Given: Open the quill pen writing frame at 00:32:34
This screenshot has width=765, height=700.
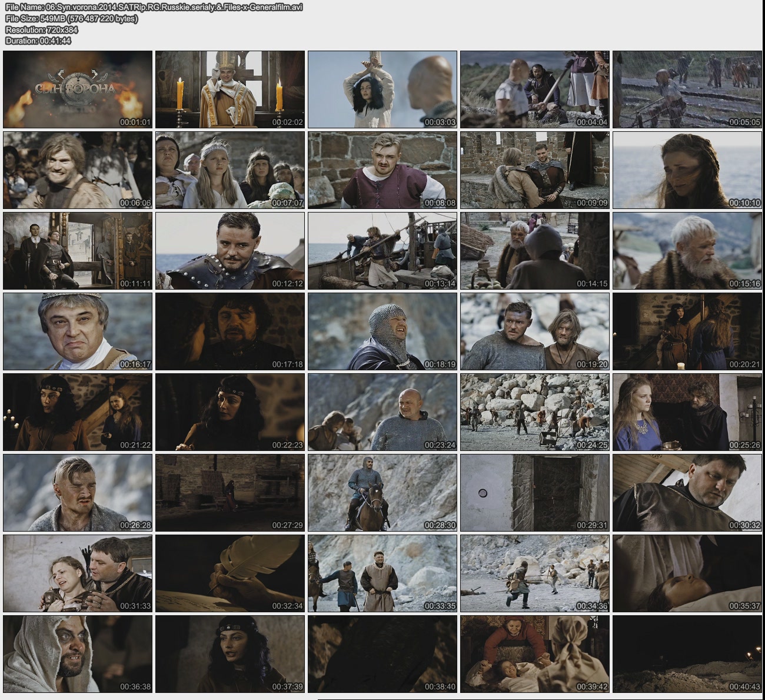Looking at the screenshot, I should 230,573.
